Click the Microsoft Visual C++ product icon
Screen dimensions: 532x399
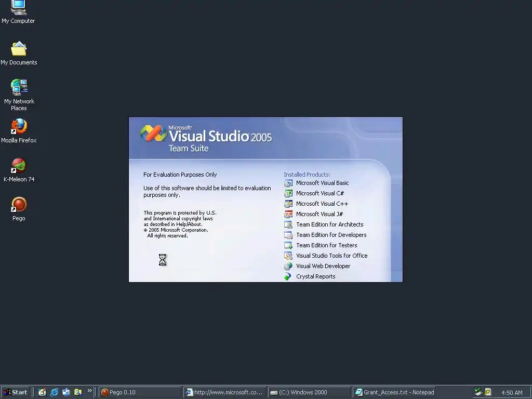[288, 204]
